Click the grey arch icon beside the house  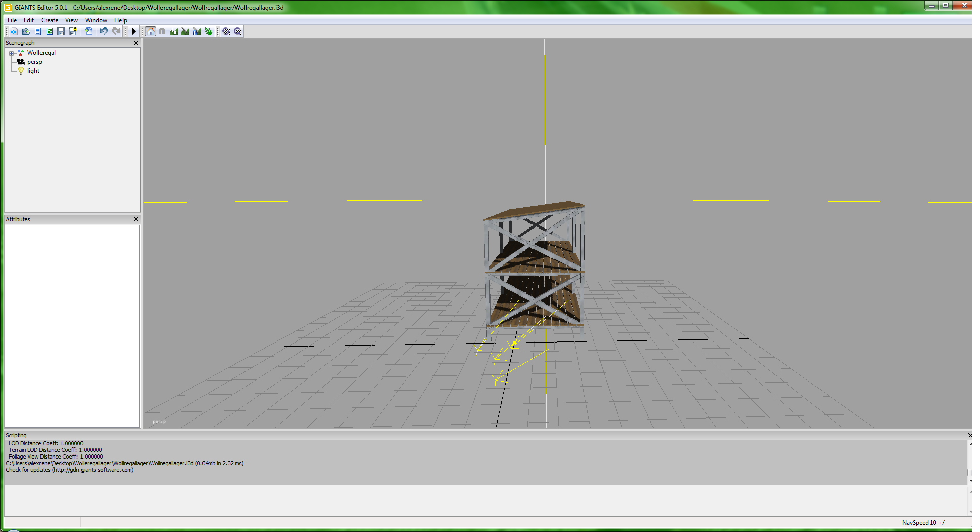coord(162,31)
